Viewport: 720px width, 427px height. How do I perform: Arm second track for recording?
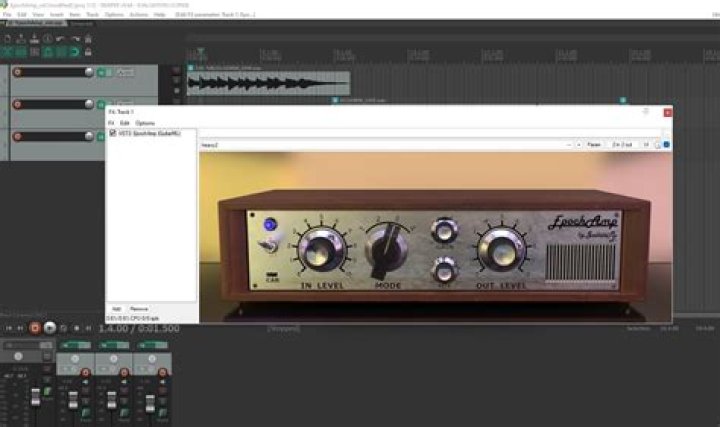17,104
